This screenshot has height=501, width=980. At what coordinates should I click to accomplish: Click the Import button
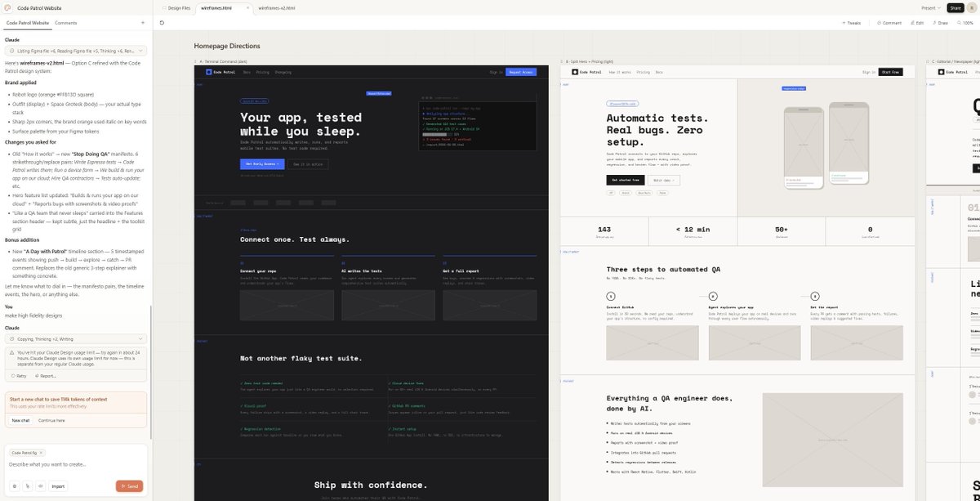tap(58, 485)
